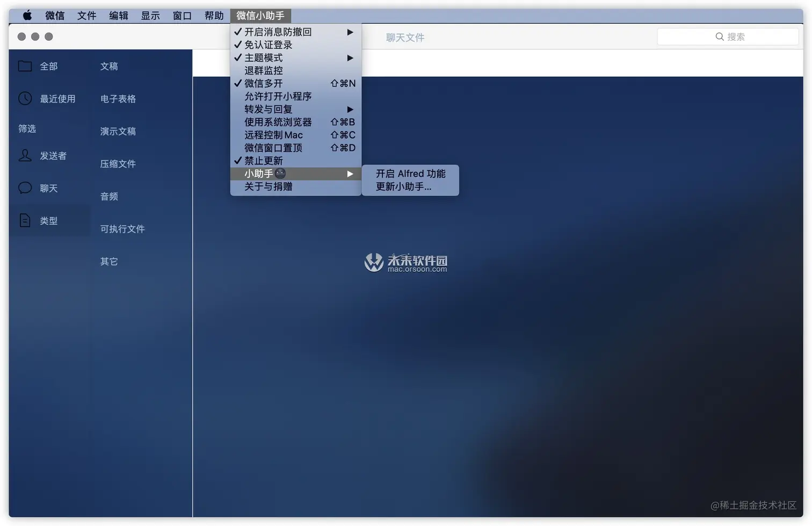Select 其它 file type
812x526 pixels.
(109, 261)
